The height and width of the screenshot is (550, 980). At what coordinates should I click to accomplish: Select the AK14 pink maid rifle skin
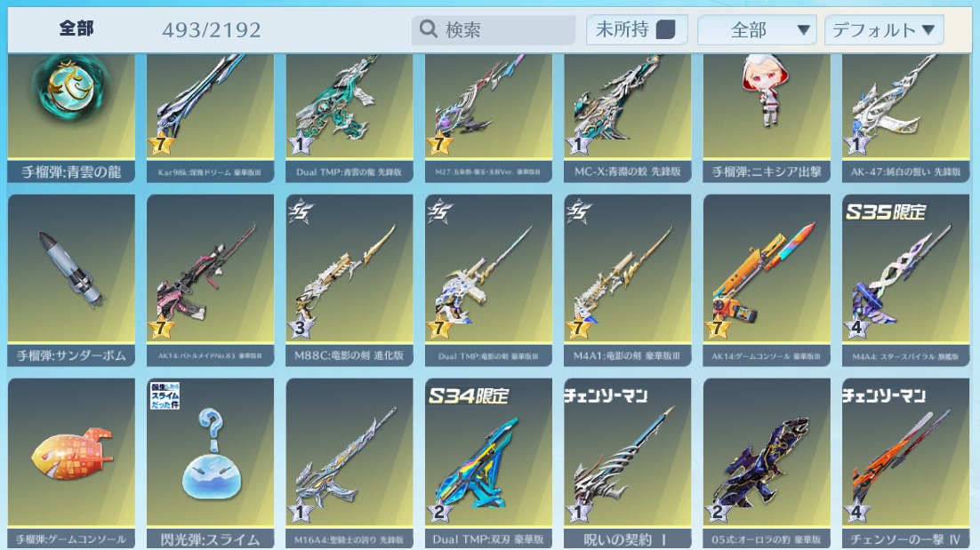coord(210,280)
